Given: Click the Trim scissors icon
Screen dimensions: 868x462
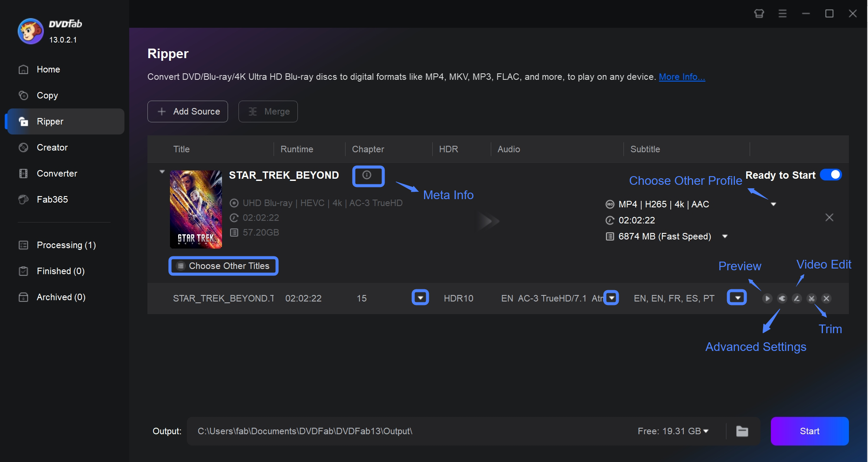Looking at the screenshot, I should (812, 298).
